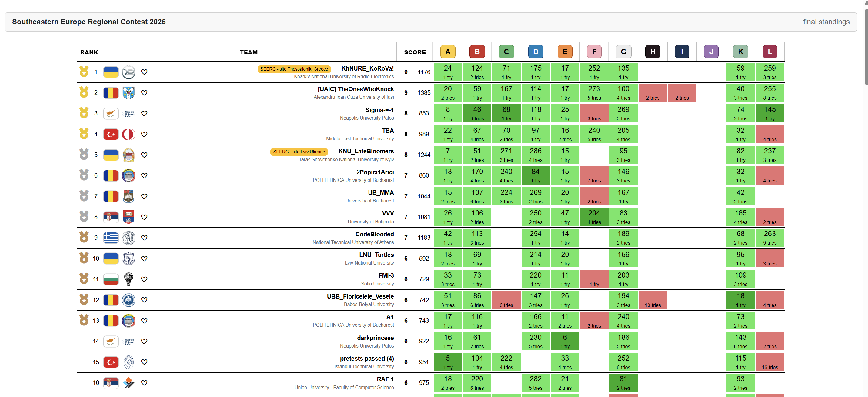Click gold medal icon of rank 1

point(84,72)
